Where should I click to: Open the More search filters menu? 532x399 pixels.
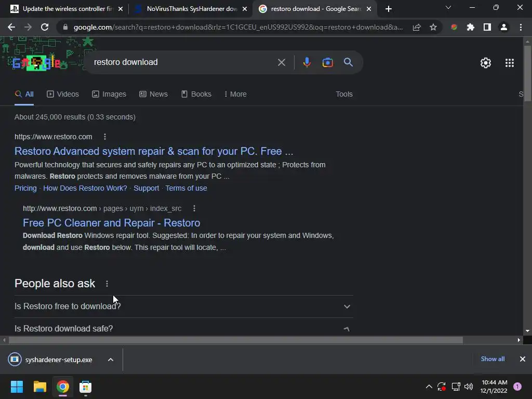235,95
